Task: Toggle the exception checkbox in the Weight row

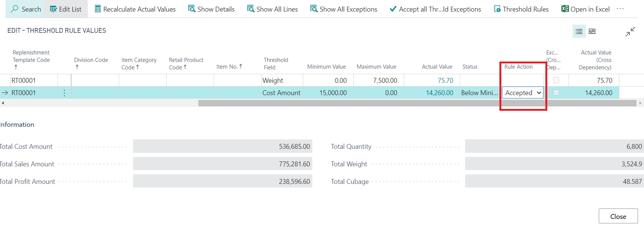Action: coord(556,80)
